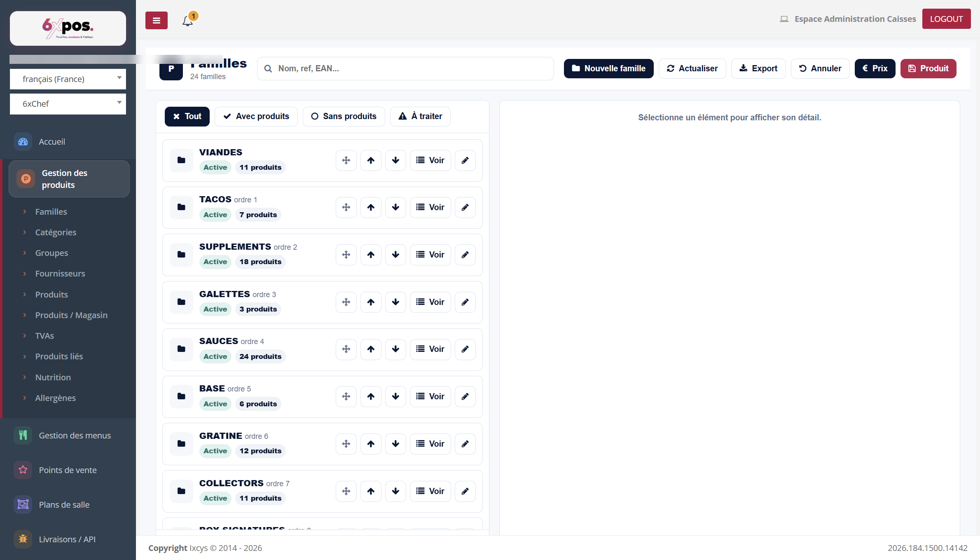
Task: Click the Active badge of GALETTES
Action: click(215, 309)
